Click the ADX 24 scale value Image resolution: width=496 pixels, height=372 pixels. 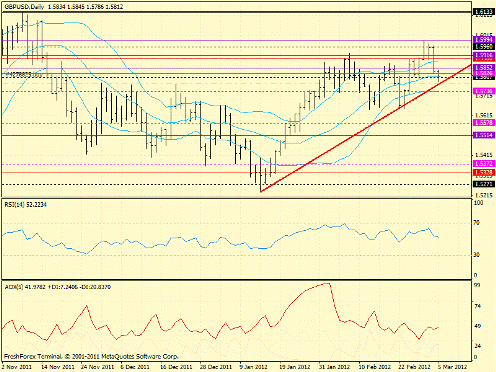pos(477,346)
